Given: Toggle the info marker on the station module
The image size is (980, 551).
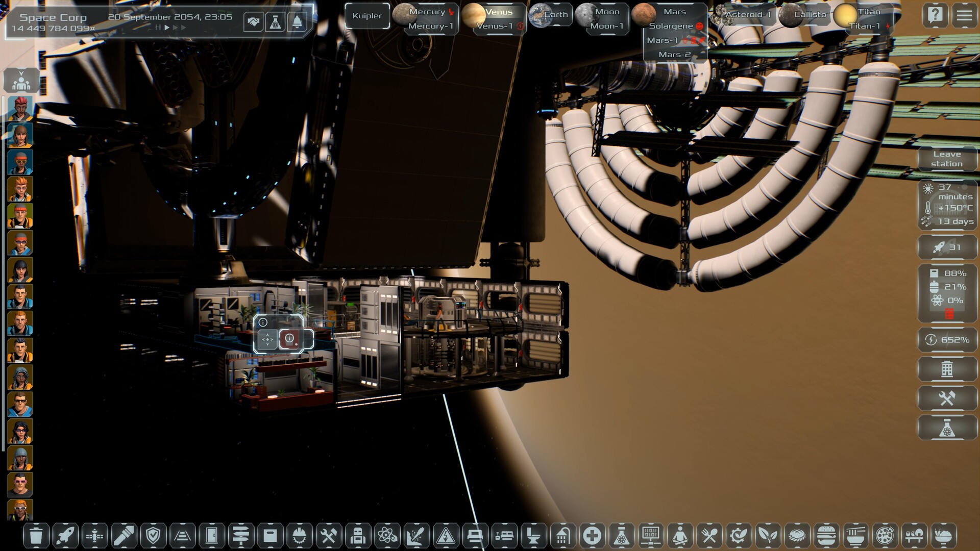Looking at the screenshot, I should 263,322.
